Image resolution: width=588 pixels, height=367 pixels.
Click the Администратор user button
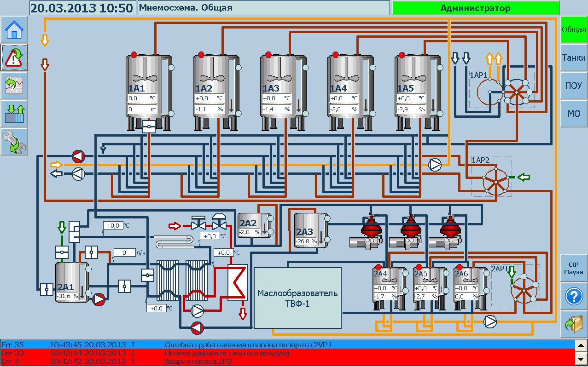(x=475, y=8)
